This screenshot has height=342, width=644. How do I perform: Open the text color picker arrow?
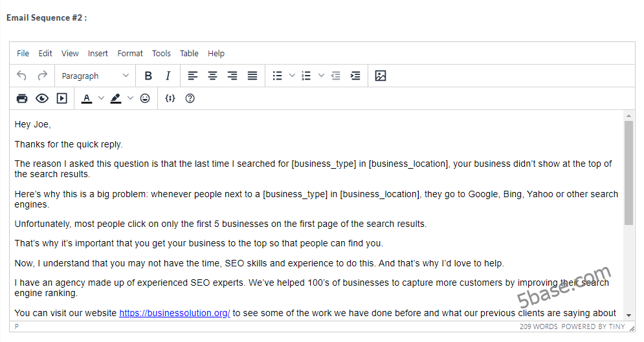pos(101,98)
